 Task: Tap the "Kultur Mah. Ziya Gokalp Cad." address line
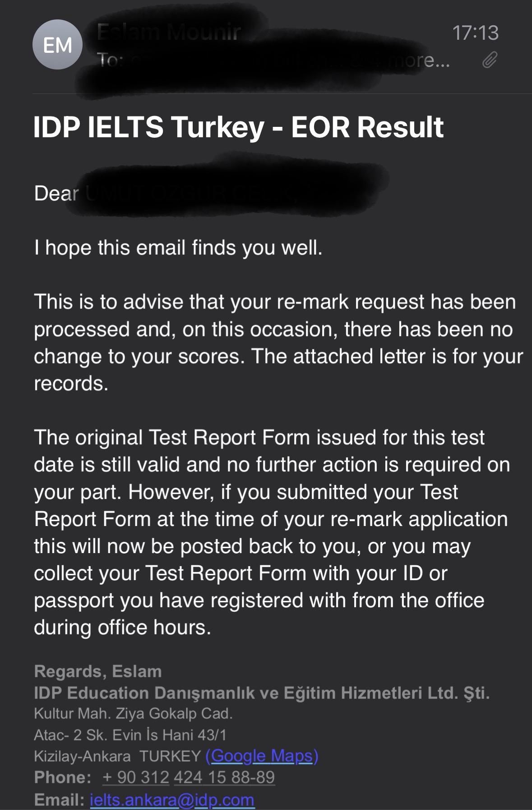[133, 714]
